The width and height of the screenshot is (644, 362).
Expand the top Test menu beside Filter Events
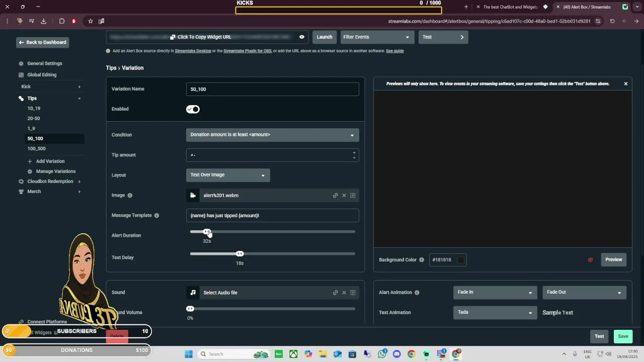443,37
